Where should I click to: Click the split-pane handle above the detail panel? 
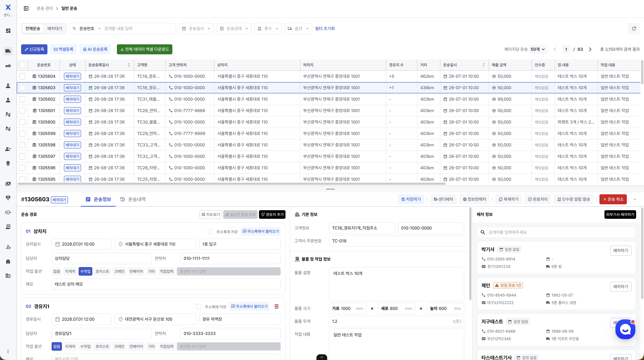(x=330, y=189)
